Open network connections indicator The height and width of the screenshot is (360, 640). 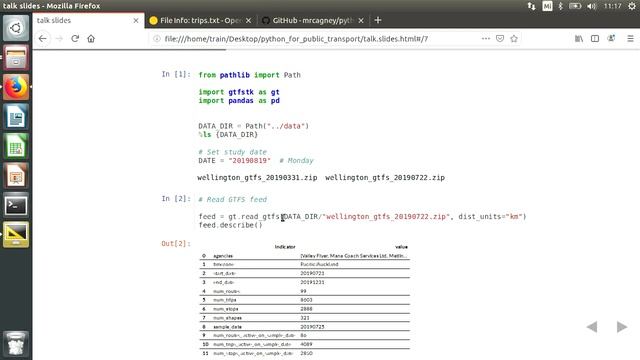[531, 6]
